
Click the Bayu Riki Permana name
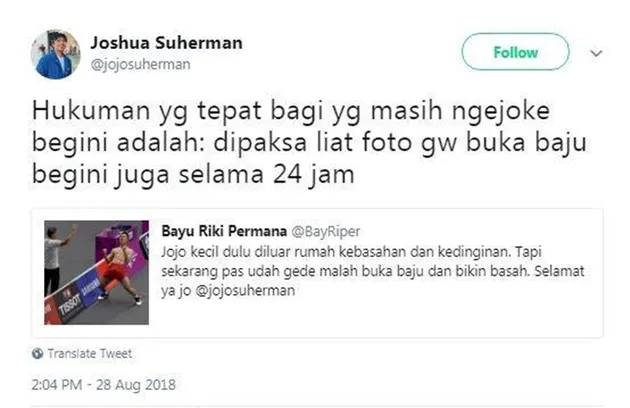point(224,231)
